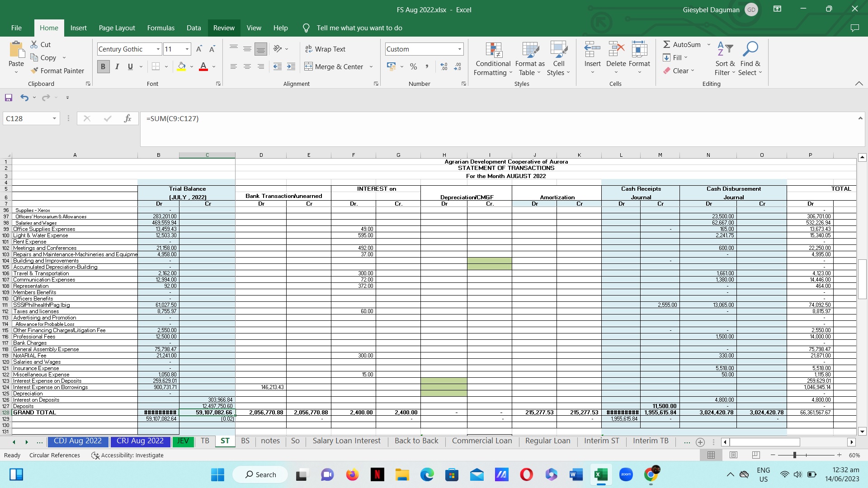Expand the Century Gothic font dropdown
The height and width of the screenshot is (488, 868).
click(x=158, y=49)
